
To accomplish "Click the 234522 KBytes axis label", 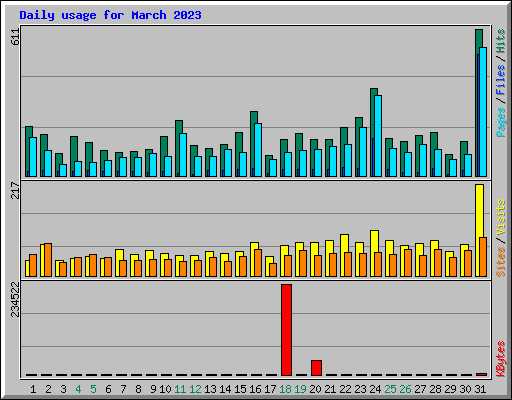I will (x=15, y=299).
